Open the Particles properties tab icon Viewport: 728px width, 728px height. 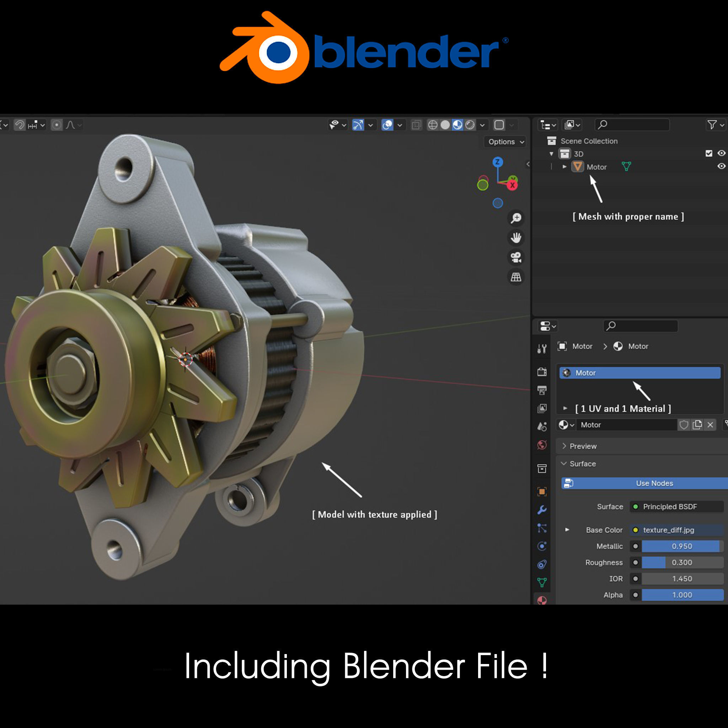coord(542,528)
